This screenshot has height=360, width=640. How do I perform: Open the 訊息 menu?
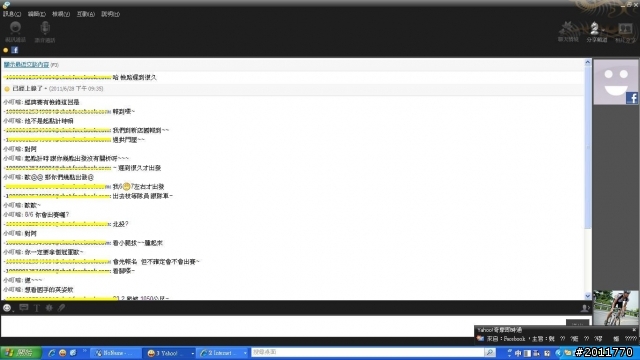pos(12,14)
